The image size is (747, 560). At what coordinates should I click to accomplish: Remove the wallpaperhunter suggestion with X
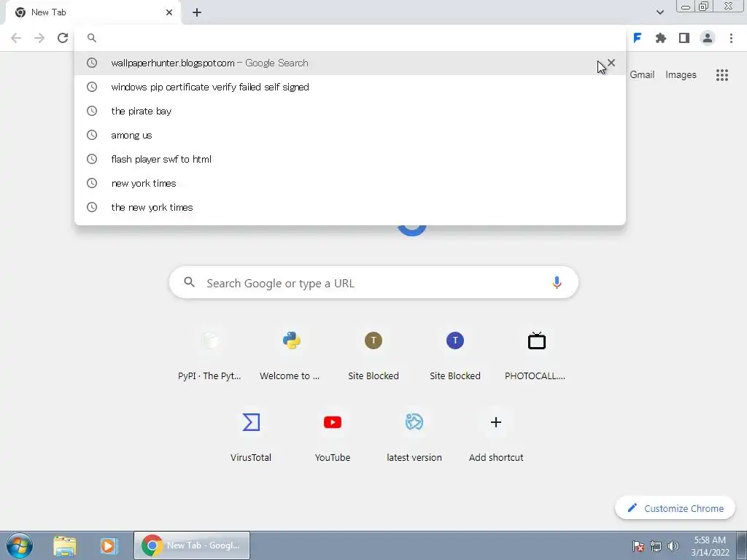(611, 63)
